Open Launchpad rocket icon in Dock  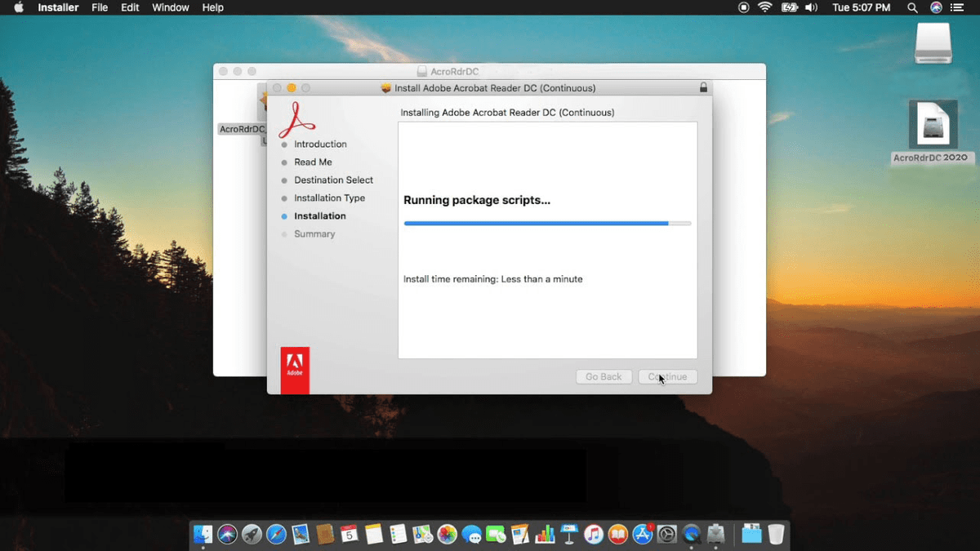pos(252,534)
